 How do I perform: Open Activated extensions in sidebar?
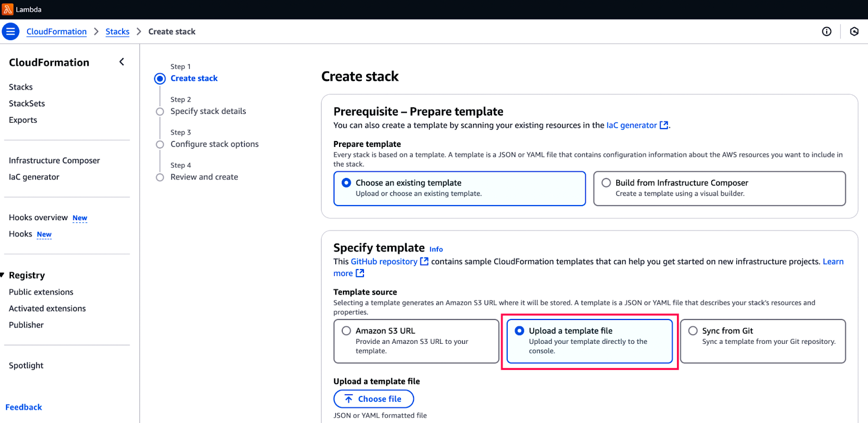coord(47,309)
